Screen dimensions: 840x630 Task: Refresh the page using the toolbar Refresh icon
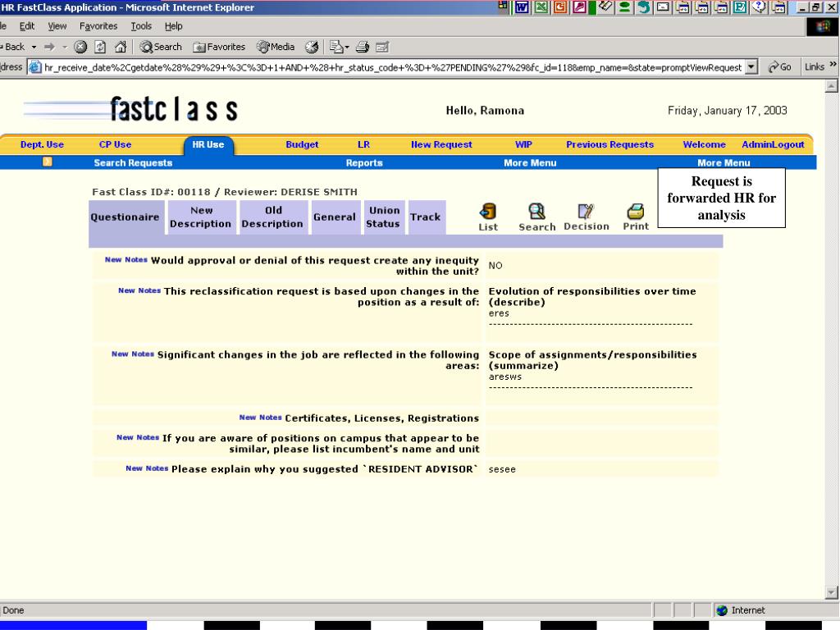(x=100, y=47)
